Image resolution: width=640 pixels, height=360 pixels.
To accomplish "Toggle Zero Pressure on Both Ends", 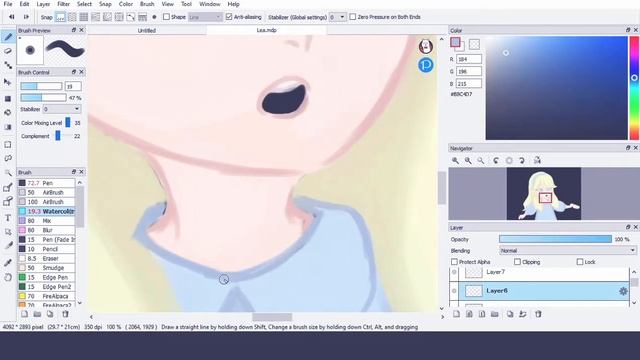I will point(353,17).
